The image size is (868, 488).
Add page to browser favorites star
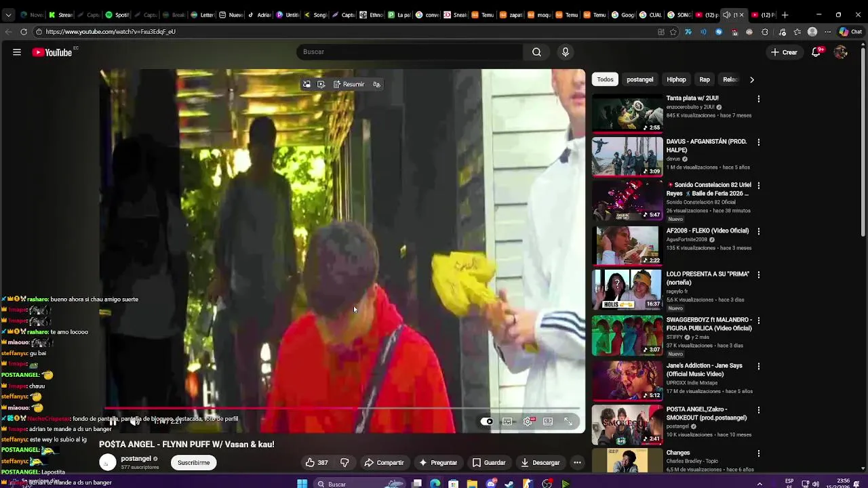(673, 32)
